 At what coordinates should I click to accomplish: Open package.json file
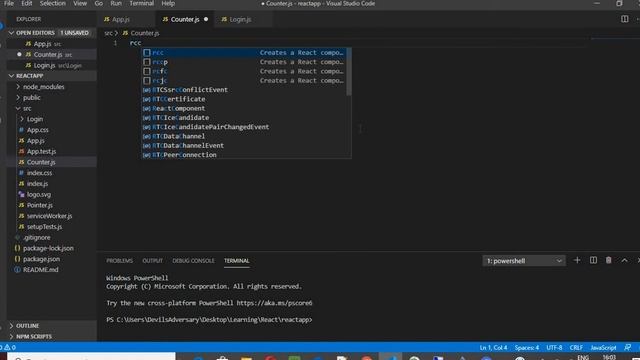click(x=51, y=259)
